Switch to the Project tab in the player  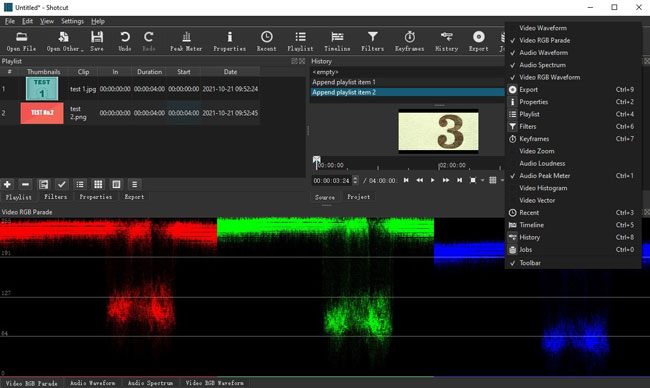[359, 197]
